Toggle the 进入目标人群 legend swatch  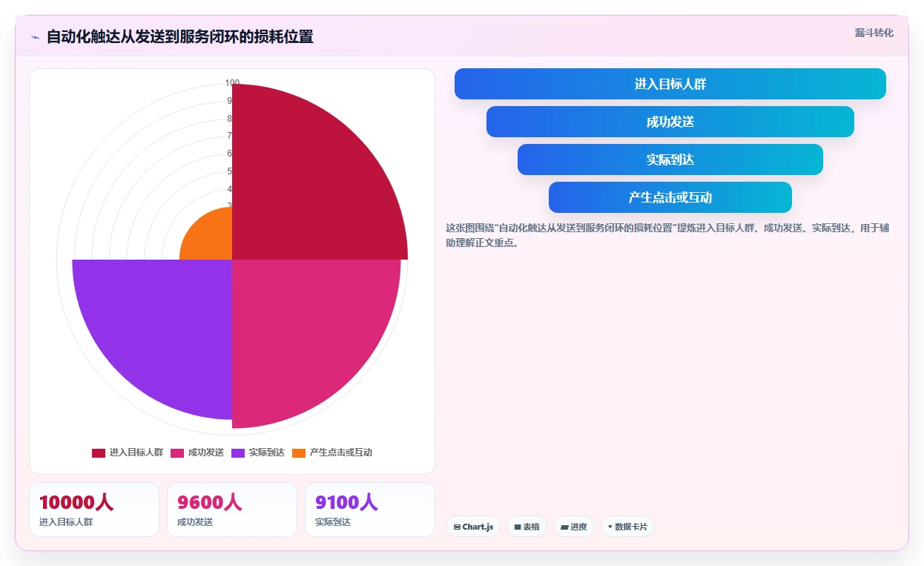click(x=99, y=453)
